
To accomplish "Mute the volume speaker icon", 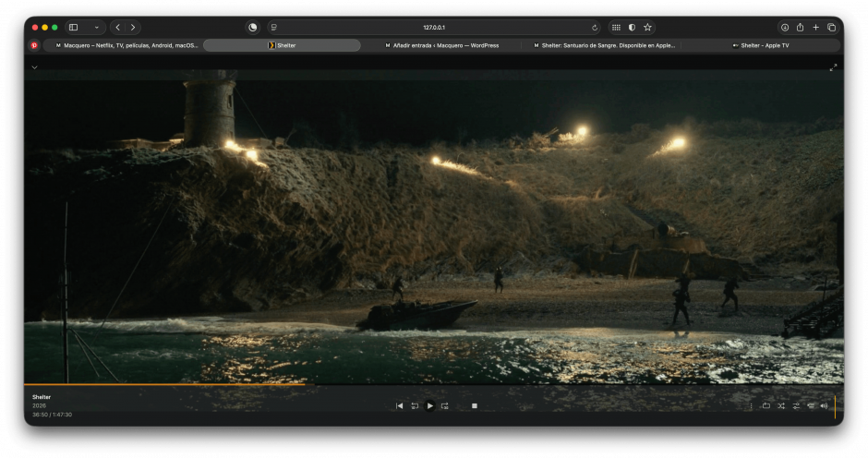I will 824,405.
